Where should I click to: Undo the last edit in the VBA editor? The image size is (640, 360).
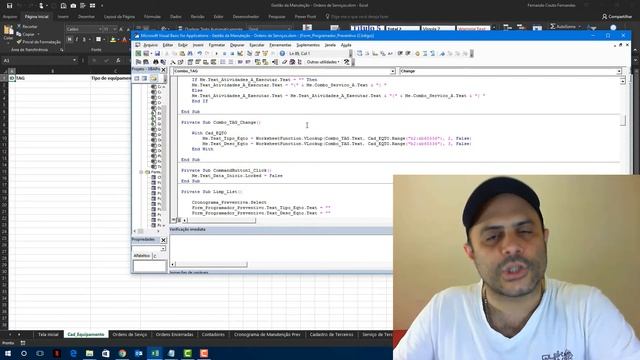pos(200,53)
